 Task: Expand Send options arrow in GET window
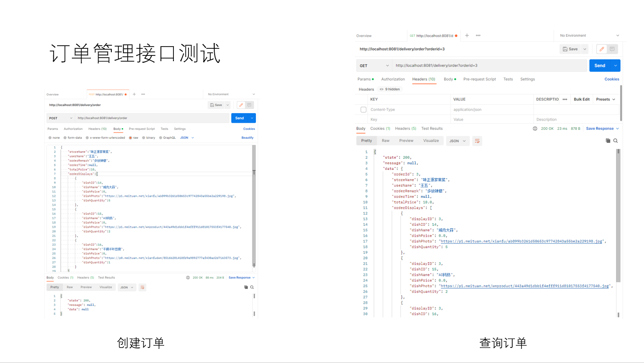[x=616, y=66]
